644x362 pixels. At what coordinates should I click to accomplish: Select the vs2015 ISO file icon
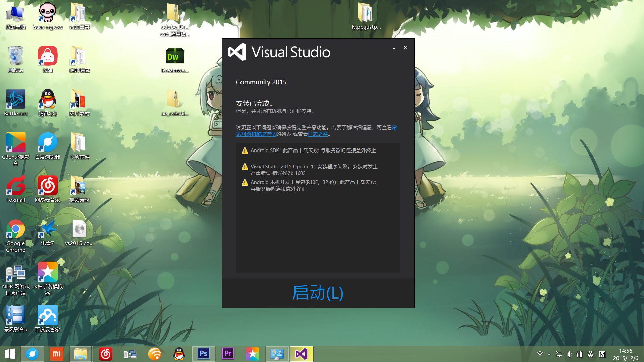click(79, 230)
